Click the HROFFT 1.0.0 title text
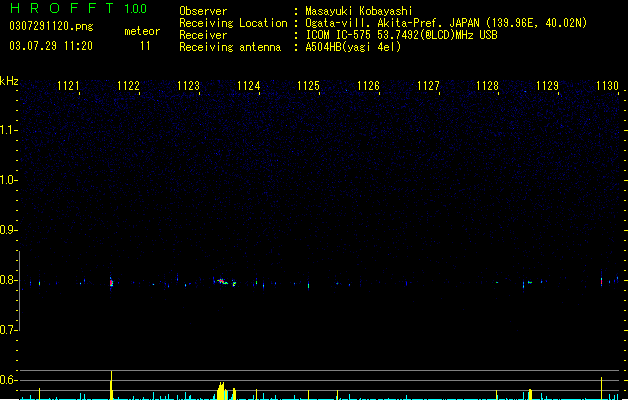 click(78, 8)
